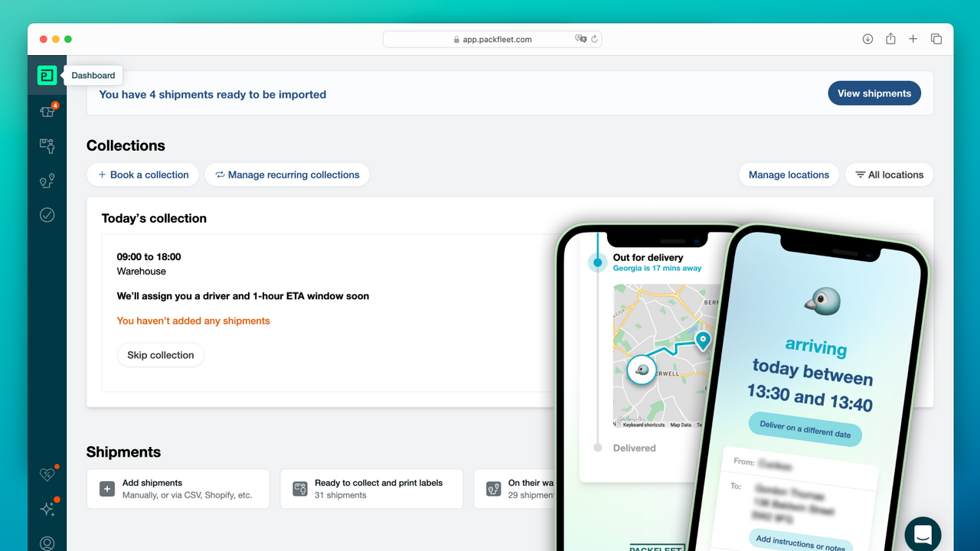Click the "09:00 to 18:00" time text
The height and width of the screenshot is (551, 980).
(149, 257)
